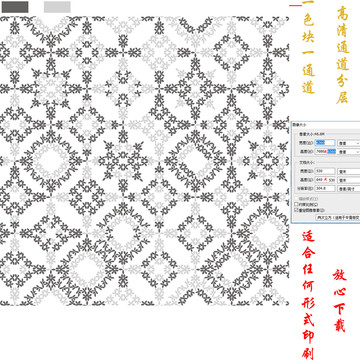
Task: Click the golden 高清通道分层 text
Action: [x=343, y=55]
